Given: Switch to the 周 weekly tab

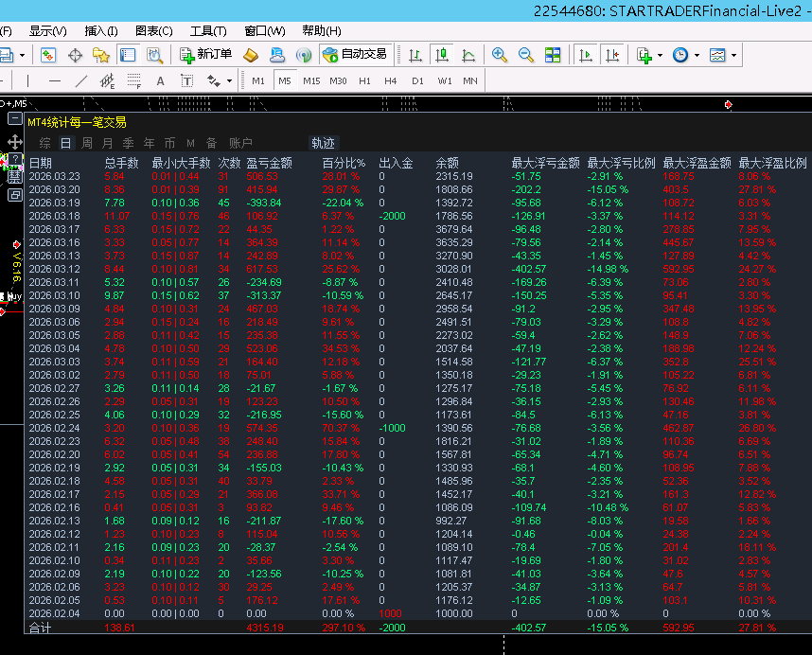Looking at the screenshot, I should click(x=87, y=143).
